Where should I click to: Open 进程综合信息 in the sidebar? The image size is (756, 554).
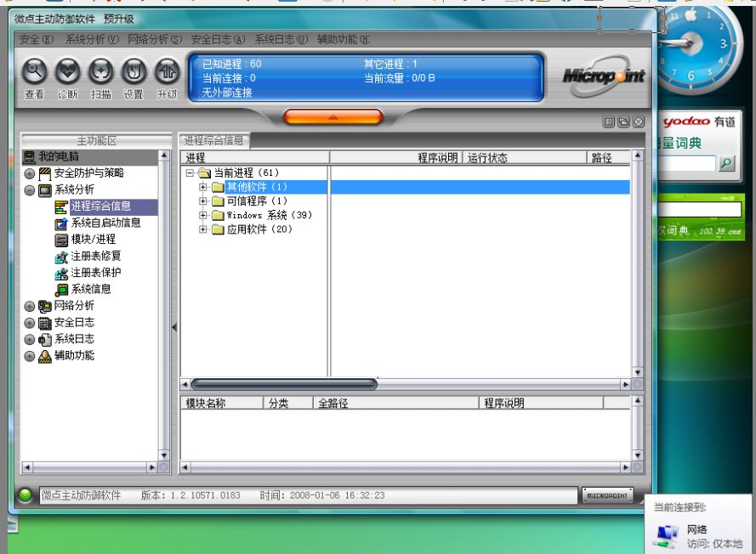coord(100,206)
